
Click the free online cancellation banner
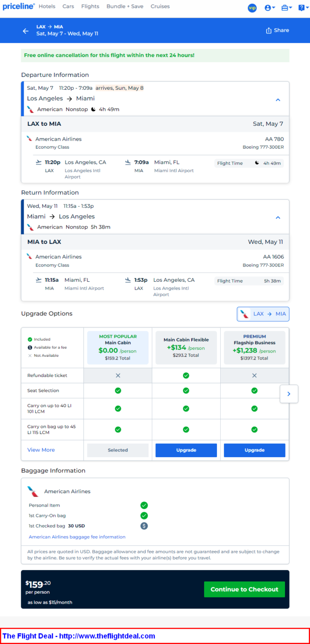coord(155,56)
